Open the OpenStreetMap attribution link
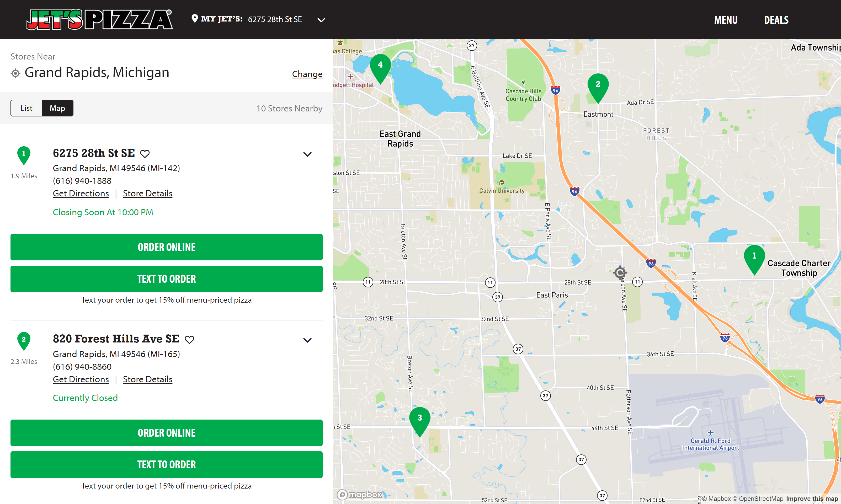Screen dimensions: 841x504 click(758, 498)
